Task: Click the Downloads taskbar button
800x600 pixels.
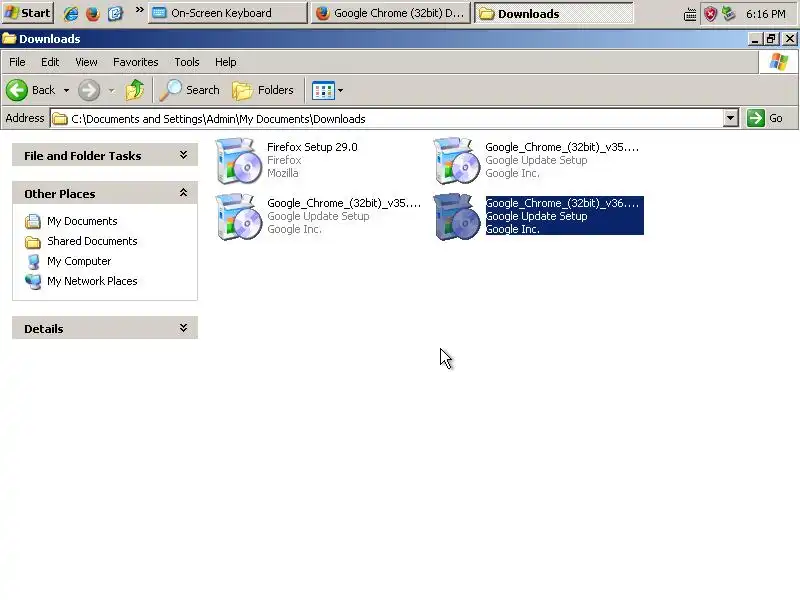Action: tap(554, 13)
